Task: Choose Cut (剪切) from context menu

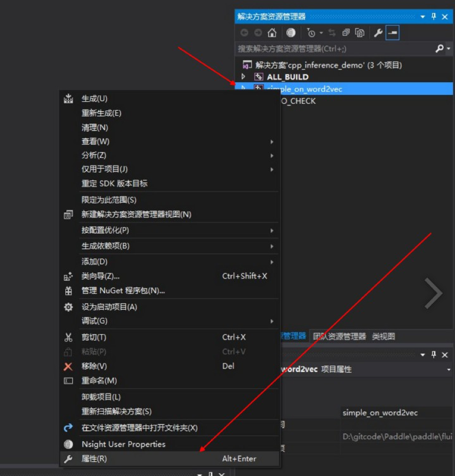Action: (170, 338)
